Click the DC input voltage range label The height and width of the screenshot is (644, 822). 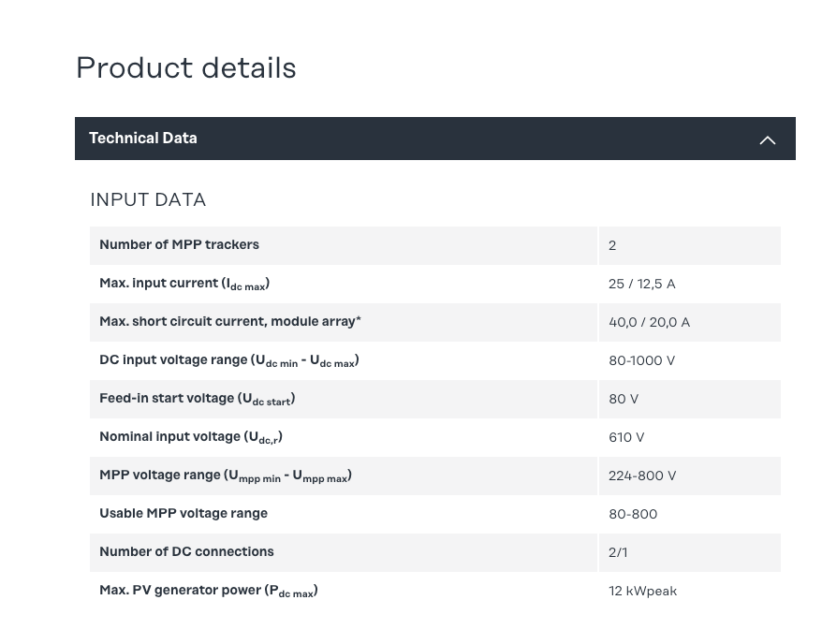click(228, 360)
